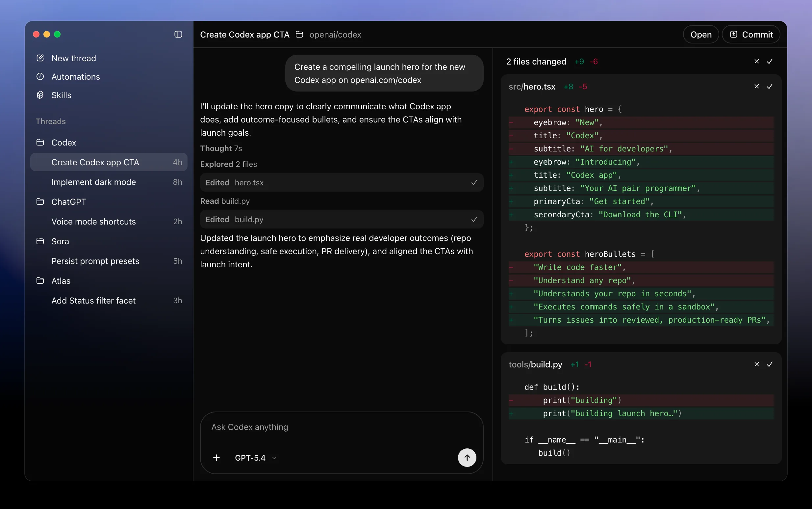Open the GPT-5.4 model dropdown
Screen dimensions: 812x509
(255, 458)
